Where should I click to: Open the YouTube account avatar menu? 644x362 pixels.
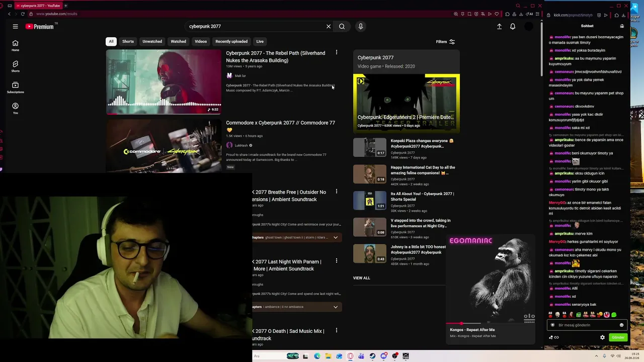tap(528, 26)
